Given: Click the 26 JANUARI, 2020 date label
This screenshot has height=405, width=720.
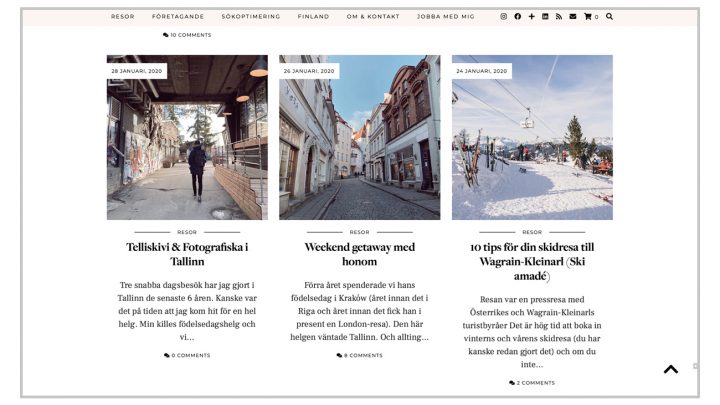Looking at the screenshot, I should point(309,71).
